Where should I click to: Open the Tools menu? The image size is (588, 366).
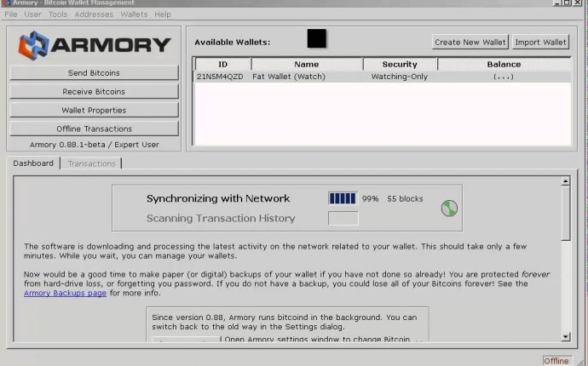pyautogui.click(x=58, y=14)
